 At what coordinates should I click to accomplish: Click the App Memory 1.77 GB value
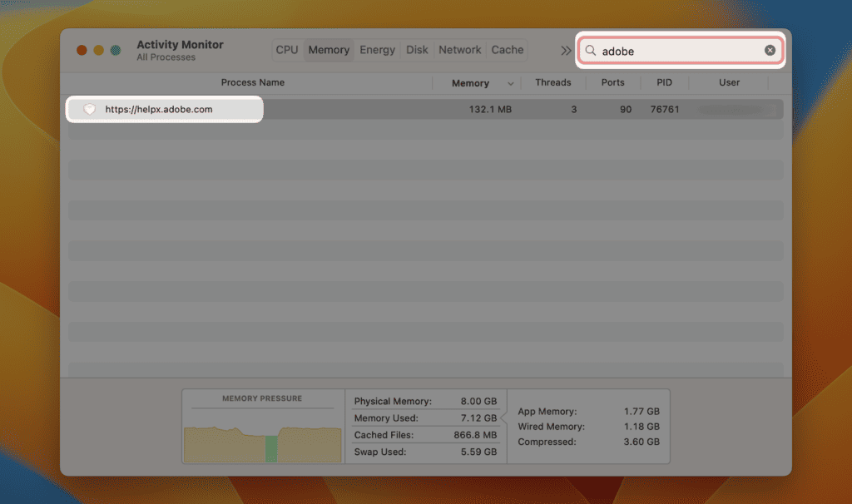coord(641,412)
